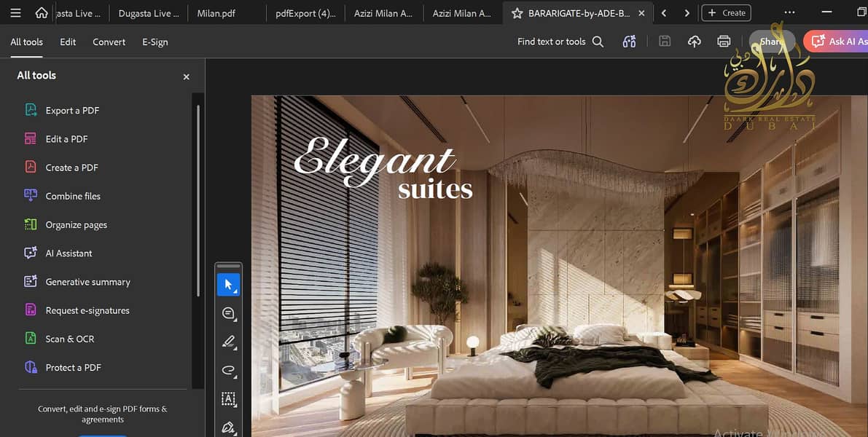The width and height of the screenshot is (868, 437).
Task: Click the Share button
Action: 772,42
